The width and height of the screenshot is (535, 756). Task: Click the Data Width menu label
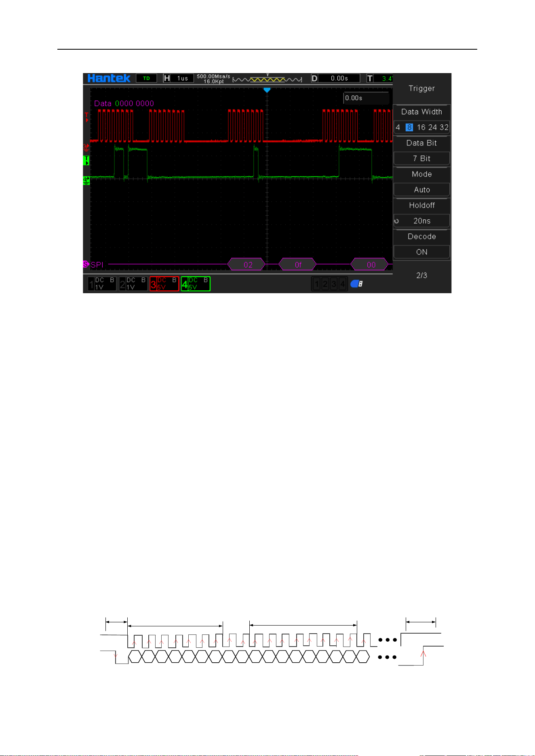pyautogui.click(x=422, y=112)
